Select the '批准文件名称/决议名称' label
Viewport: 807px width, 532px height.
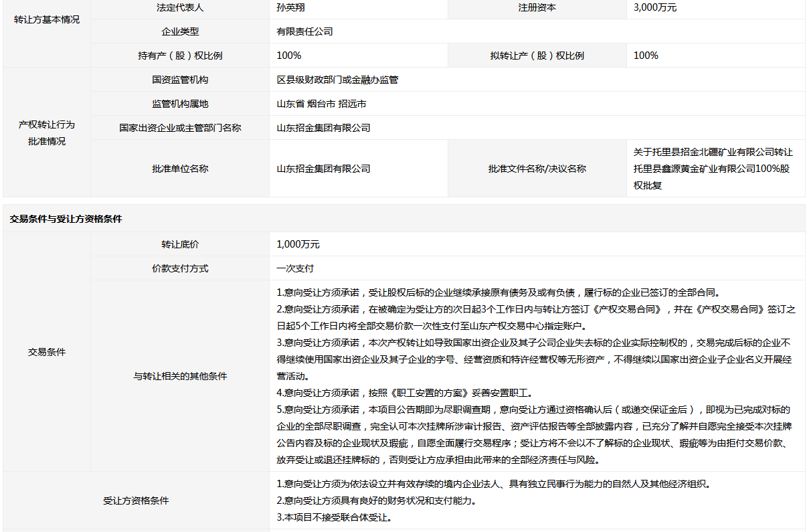537,169
